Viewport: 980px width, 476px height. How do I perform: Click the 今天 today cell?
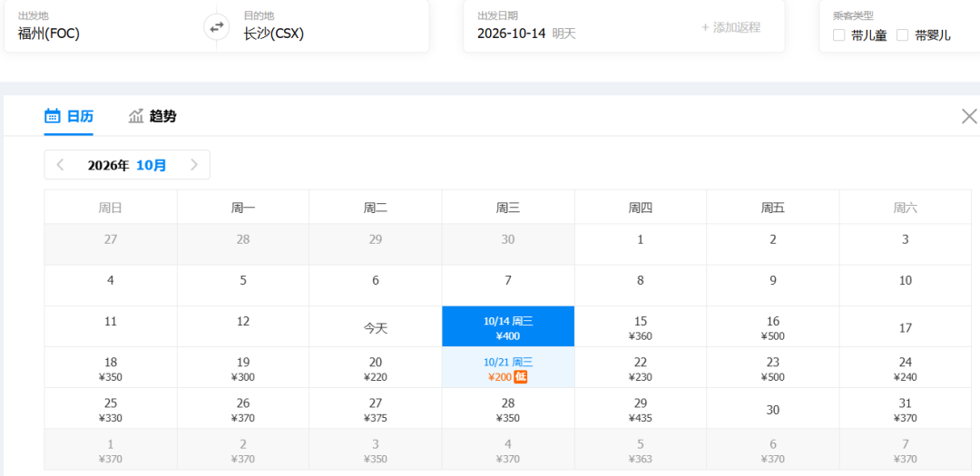coord(376,326)
